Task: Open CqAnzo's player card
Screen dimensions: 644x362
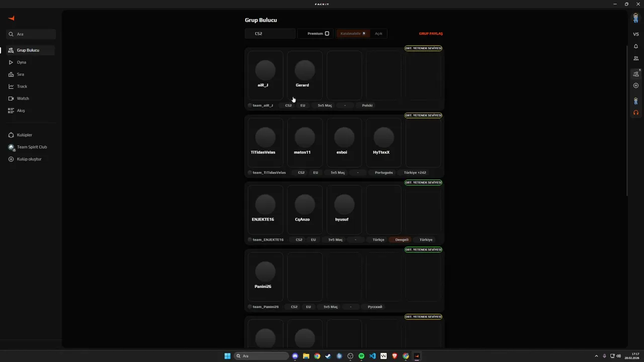Action: [x=304, y=210]
